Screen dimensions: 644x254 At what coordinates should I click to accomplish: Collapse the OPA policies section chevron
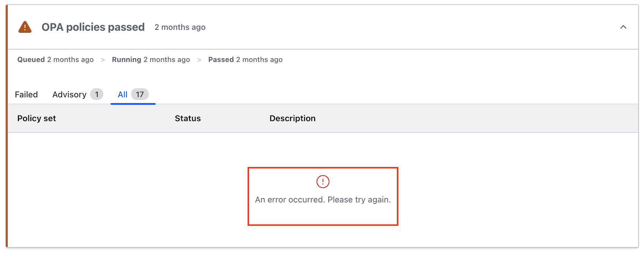(x=623, y=27)
